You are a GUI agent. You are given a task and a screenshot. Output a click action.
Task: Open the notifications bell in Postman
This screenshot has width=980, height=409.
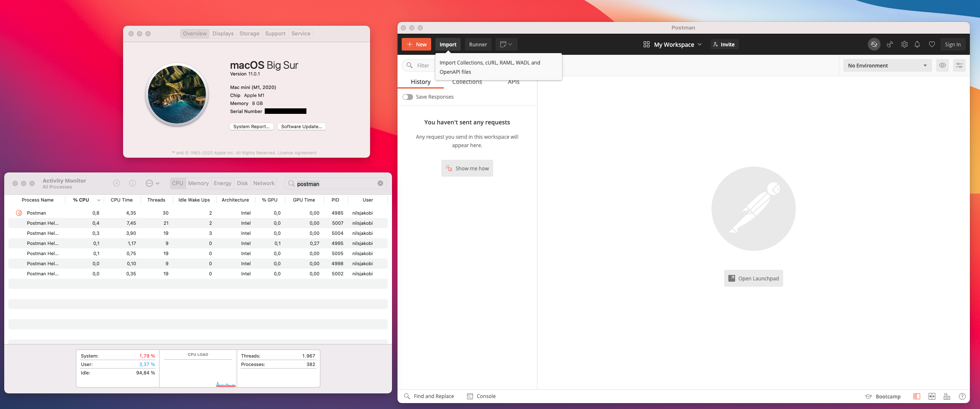(x=917, y=44)
